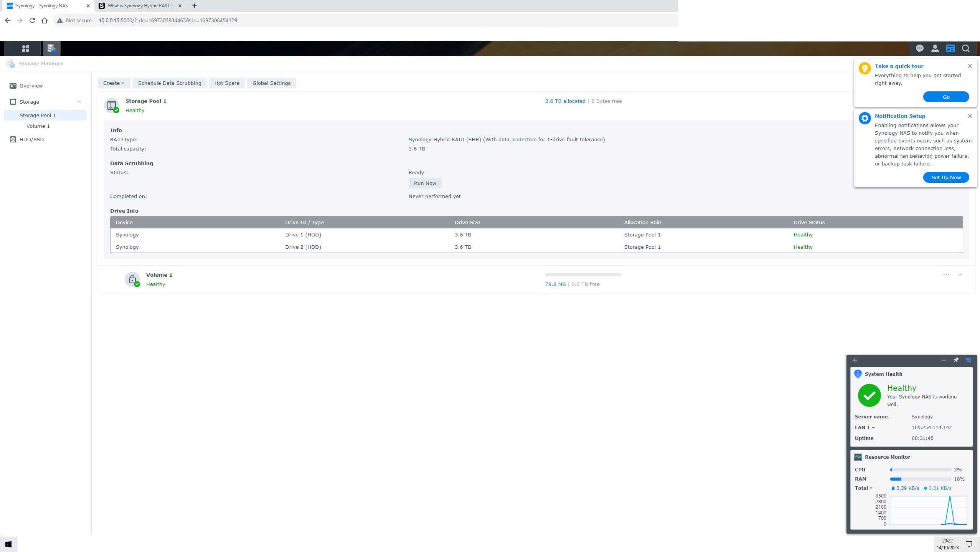Click the System Health info icon
Viewport: 980px width, 552px height.
pyautogui.click(x=858, y=374)
